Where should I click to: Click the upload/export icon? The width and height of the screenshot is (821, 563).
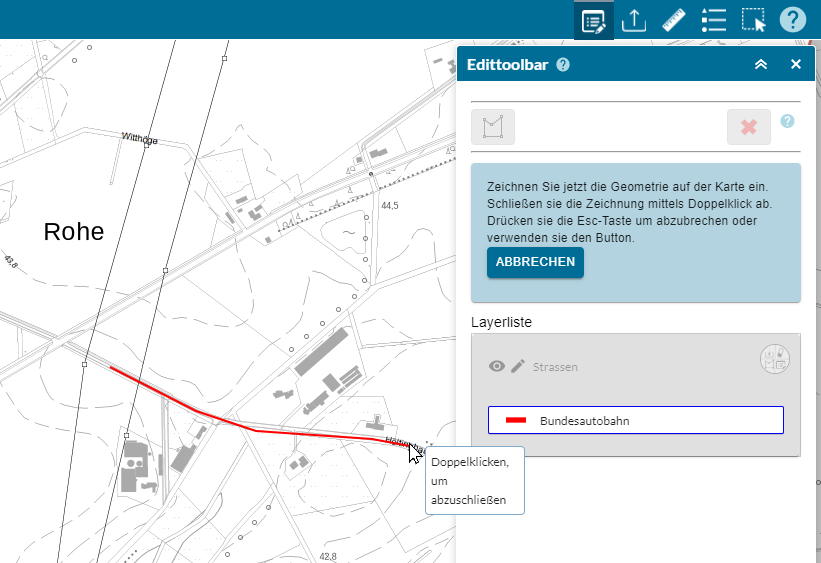[634, 20]
